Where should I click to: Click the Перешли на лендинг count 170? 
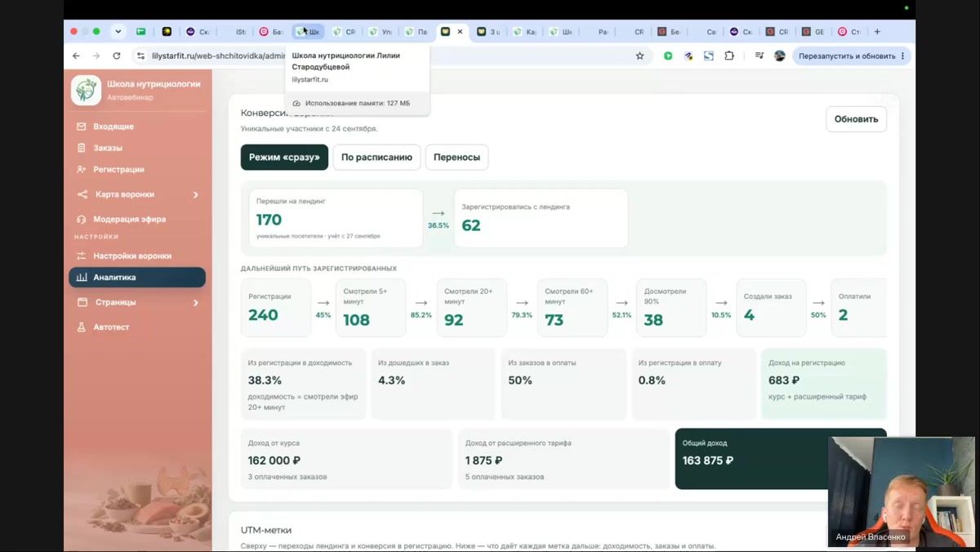coord(269,220)
